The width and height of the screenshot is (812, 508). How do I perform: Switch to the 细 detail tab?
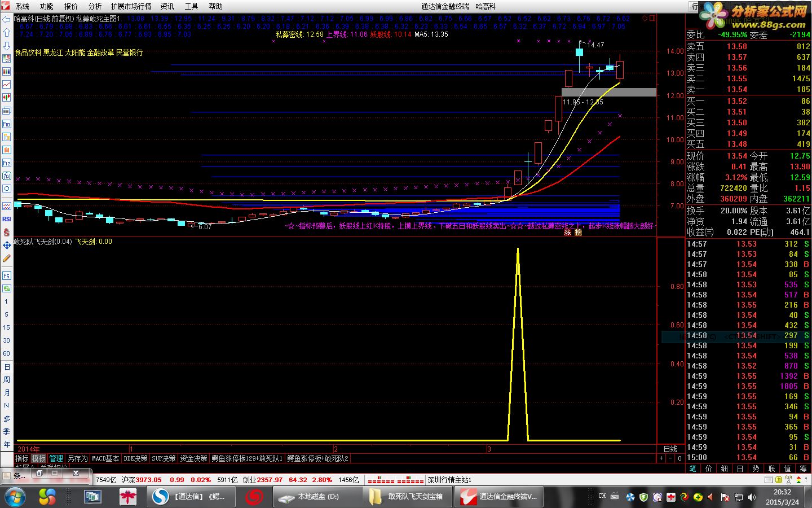725,468
